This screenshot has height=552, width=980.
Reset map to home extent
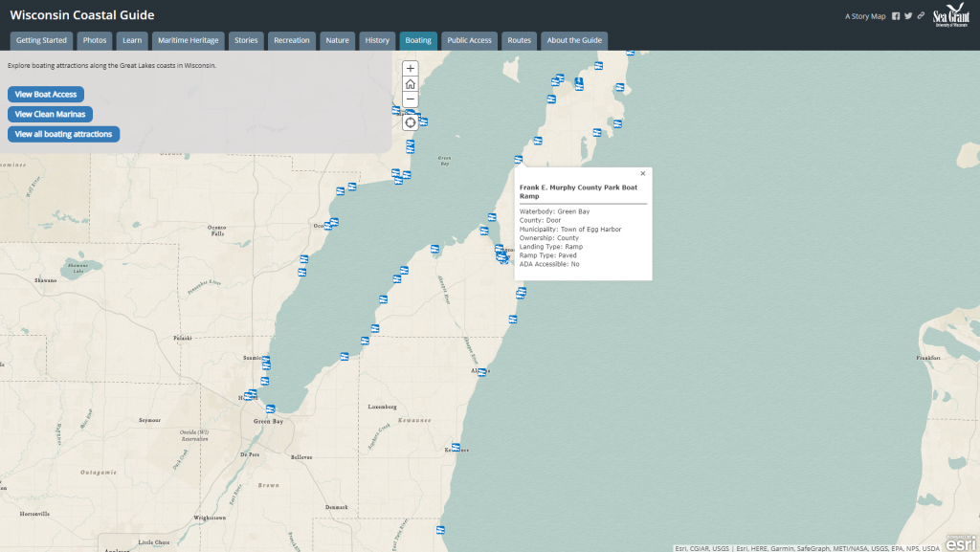coord(410,84)
